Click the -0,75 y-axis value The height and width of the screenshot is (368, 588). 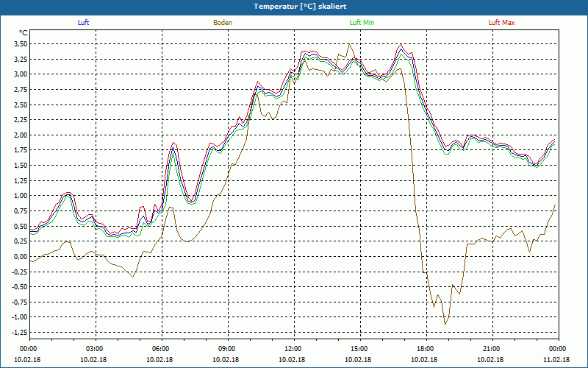(x=19, y=302)
